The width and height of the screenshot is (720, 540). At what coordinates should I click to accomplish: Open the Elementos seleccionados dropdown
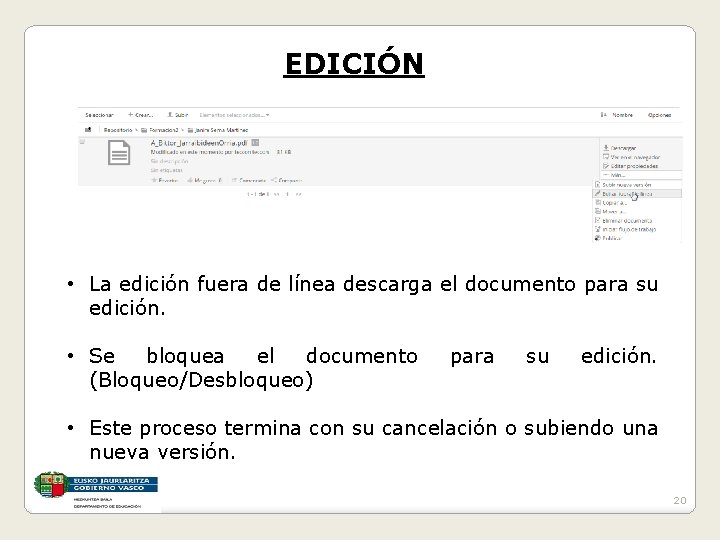pos(234,115)
